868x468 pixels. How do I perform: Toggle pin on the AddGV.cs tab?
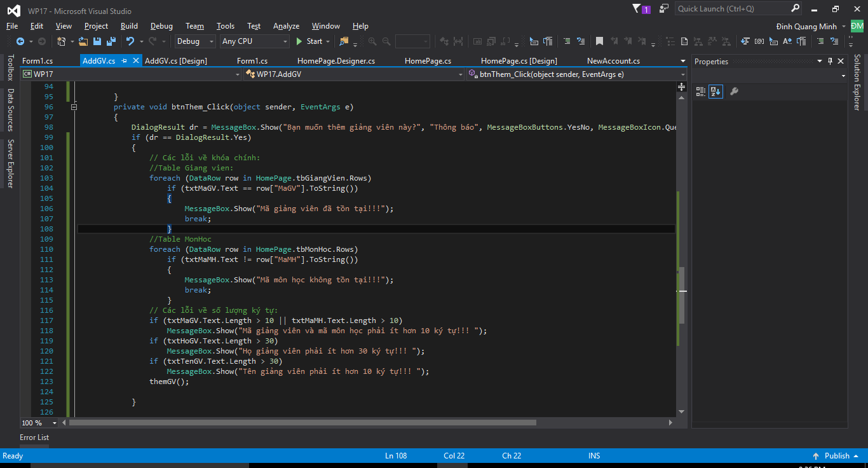coord(125,61)
